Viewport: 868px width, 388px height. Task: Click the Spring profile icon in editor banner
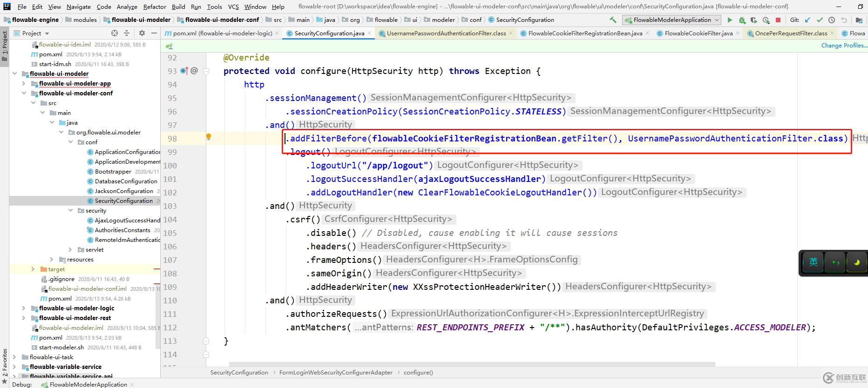click(169, 46)
